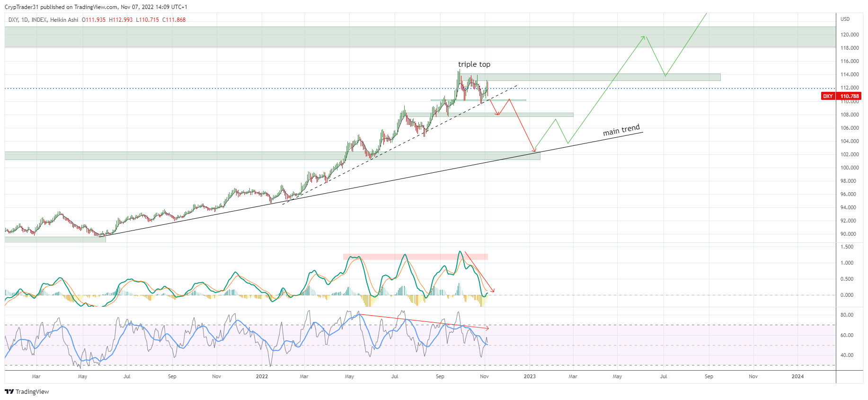Click the 120.000 price axis label
868x400 pixels.
tap(850, 35)
